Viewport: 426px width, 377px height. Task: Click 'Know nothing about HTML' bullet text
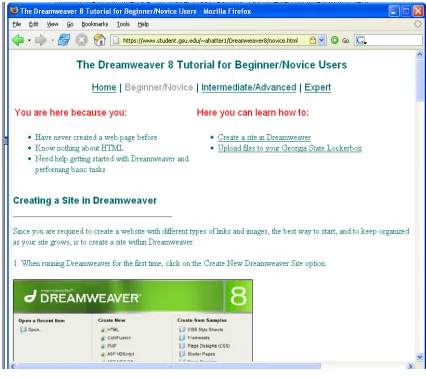tap(79, 148)
